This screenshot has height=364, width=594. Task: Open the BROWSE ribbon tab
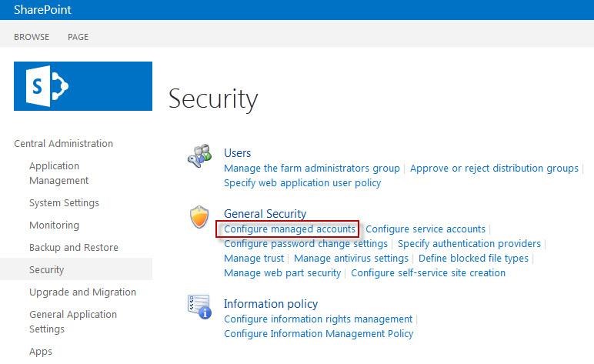[x=32, y=37]
